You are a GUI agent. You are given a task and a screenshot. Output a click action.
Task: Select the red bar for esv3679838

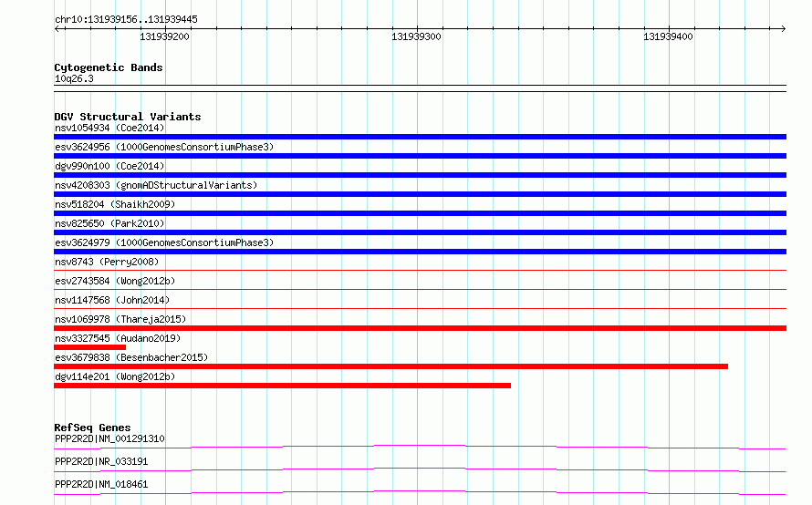391,366
